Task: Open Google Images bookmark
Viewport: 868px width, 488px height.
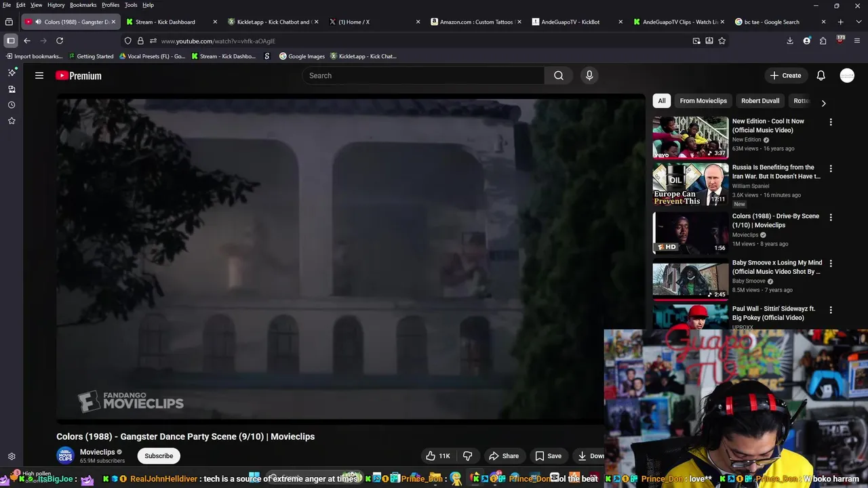Action: point(302,56)
